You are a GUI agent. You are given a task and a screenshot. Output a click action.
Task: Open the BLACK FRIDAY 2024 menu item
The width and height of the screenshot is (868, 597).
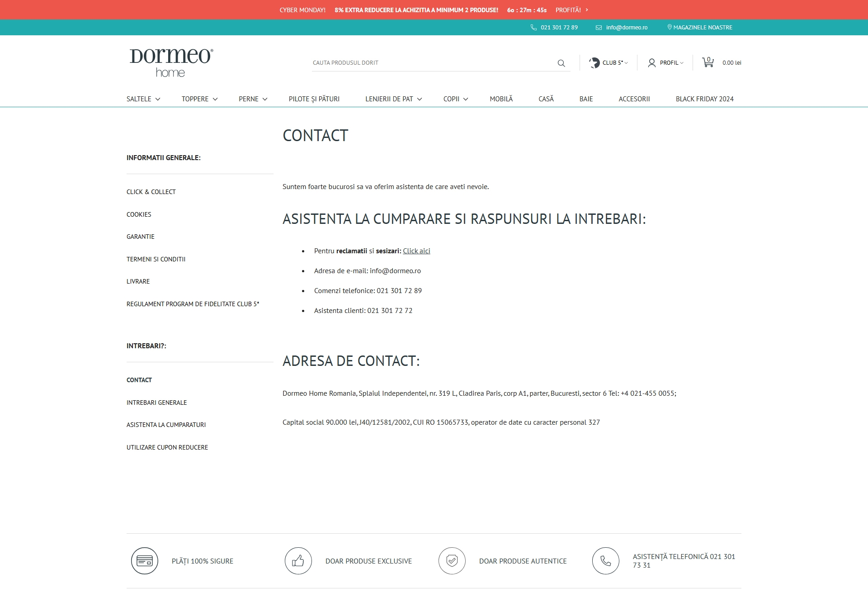tap(704, 99)
